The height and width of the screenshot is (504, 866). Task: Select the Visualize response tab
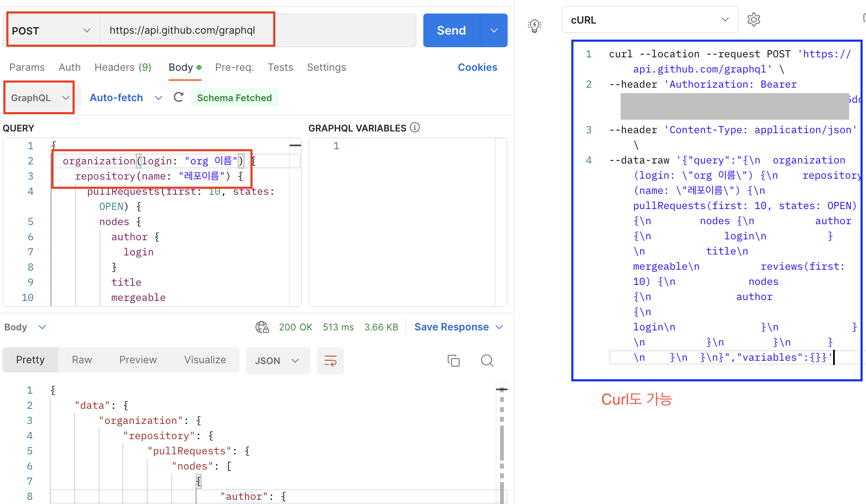click(205, 360)
